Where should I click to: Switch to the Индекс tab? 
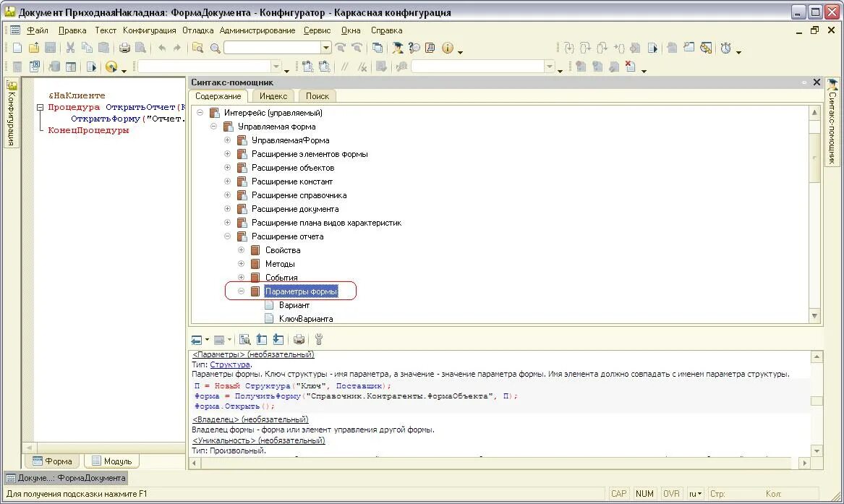(273, 96)
